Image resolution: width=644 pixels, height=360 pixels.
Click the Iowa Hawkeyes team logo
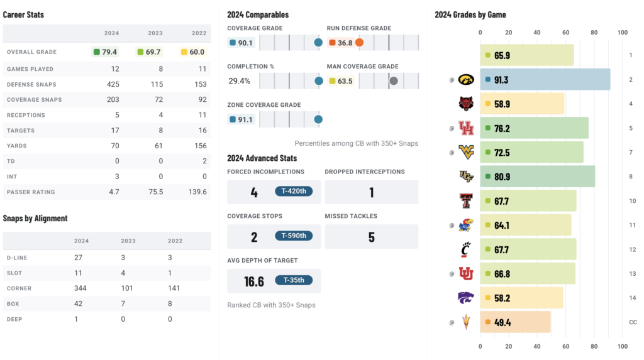466,80
